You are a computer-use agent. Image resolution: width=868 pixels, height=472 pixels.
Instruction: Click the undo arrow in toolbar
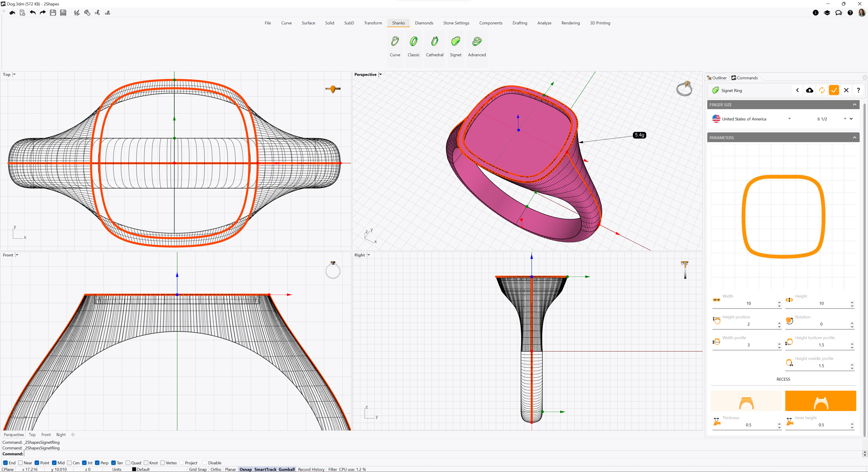pos(33,13)
